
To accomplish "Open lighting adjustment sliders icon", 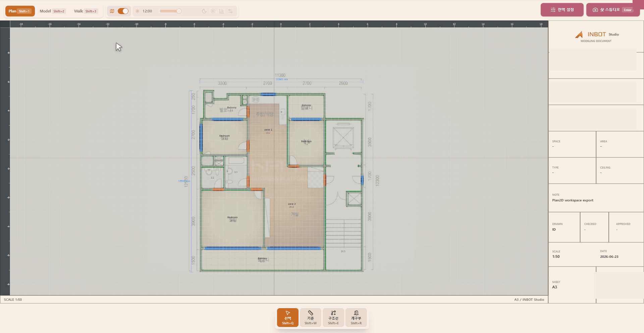I will (x=230, y=11).
